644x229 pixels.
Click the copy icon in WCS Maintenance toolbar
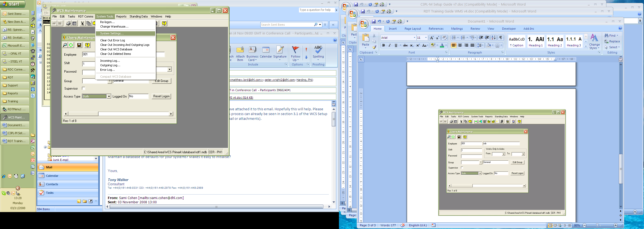pyautogui.click(x=88, y=23)
